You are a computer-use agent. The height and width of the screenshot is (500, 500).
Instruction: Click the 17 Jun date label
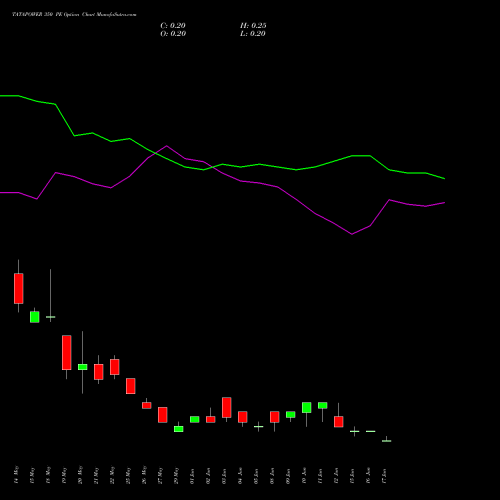click(x=385, y=476)
